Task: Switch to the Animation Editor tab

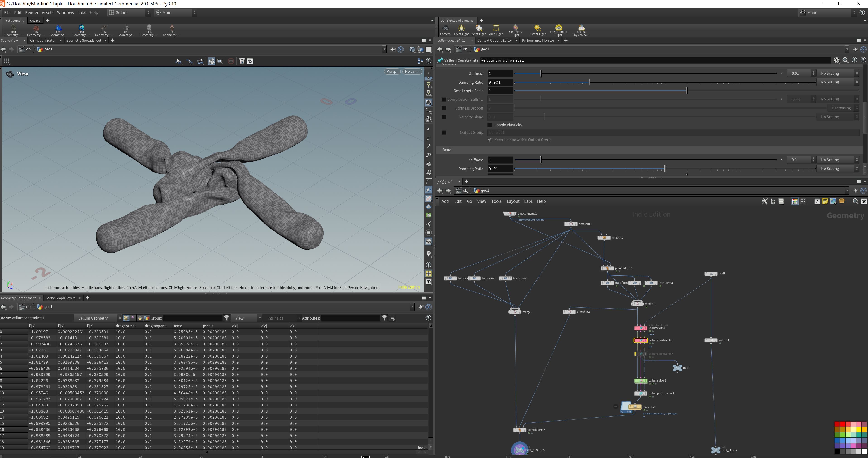Action: click(43, 41)
